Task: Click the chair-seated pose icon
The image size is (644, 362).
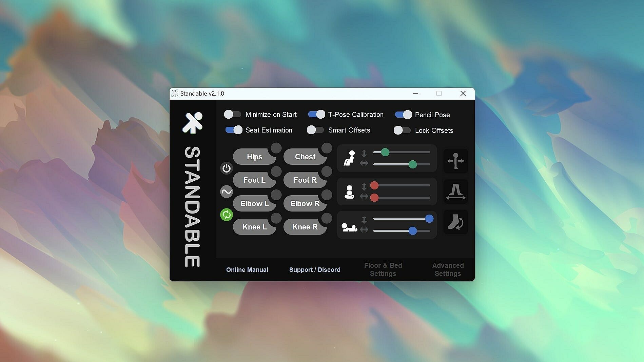Action: [x=349, y=158]
